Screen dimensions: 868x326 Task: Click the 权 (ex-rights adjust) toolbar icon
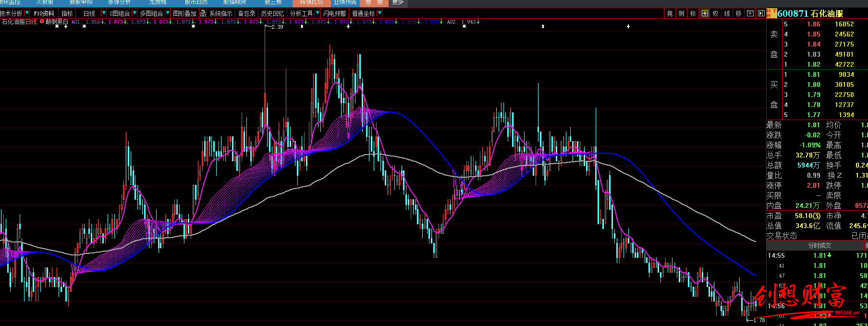716,13
